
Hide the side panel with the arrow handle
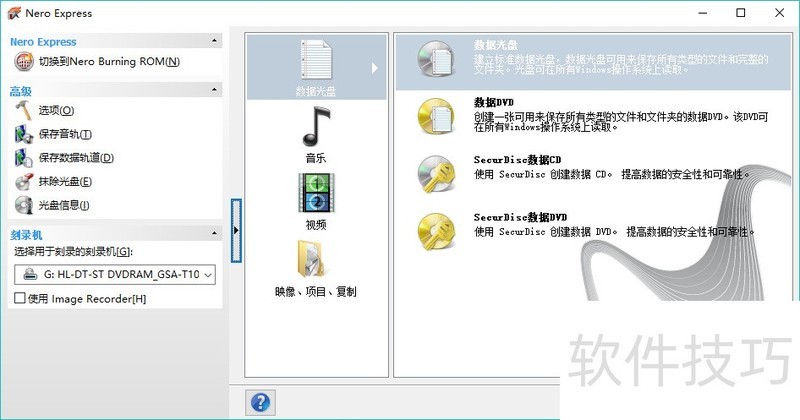click(236, 231)
